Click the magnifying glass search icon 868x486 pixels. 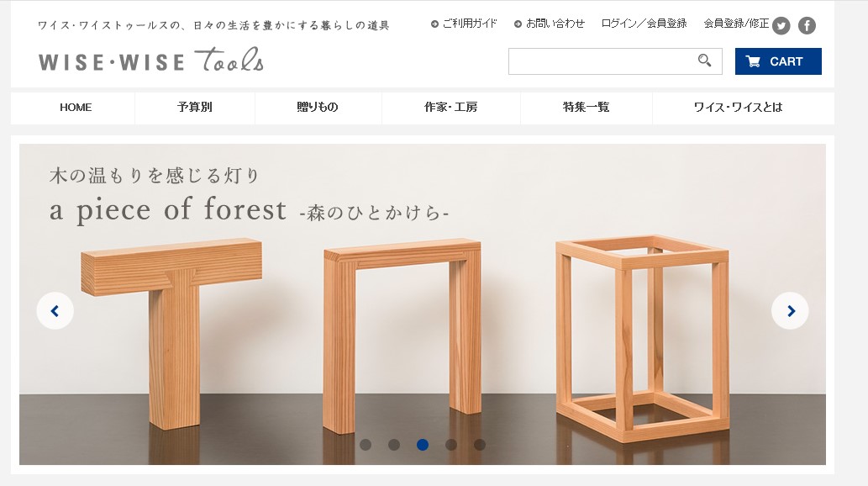704,61
